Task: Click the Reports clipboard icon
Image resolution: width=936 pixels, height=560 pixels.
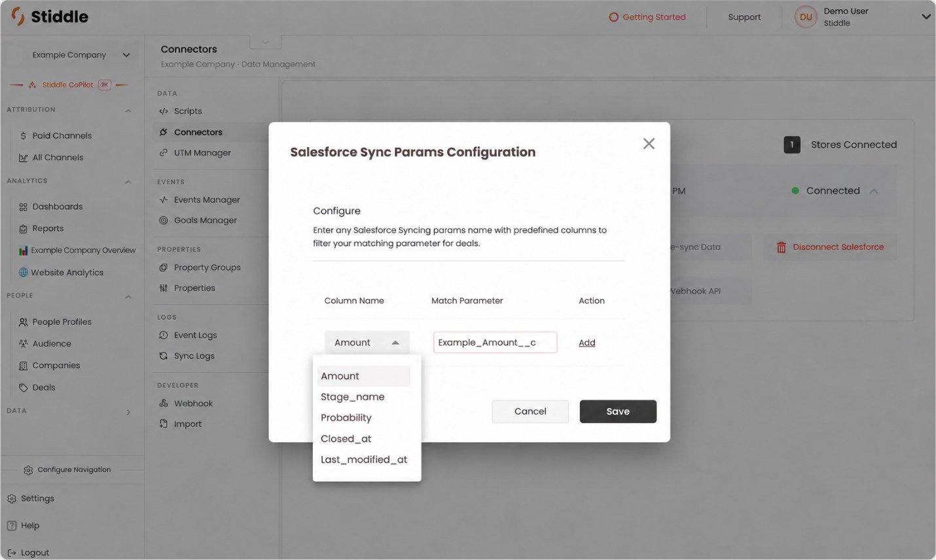Action: (24, 229)
